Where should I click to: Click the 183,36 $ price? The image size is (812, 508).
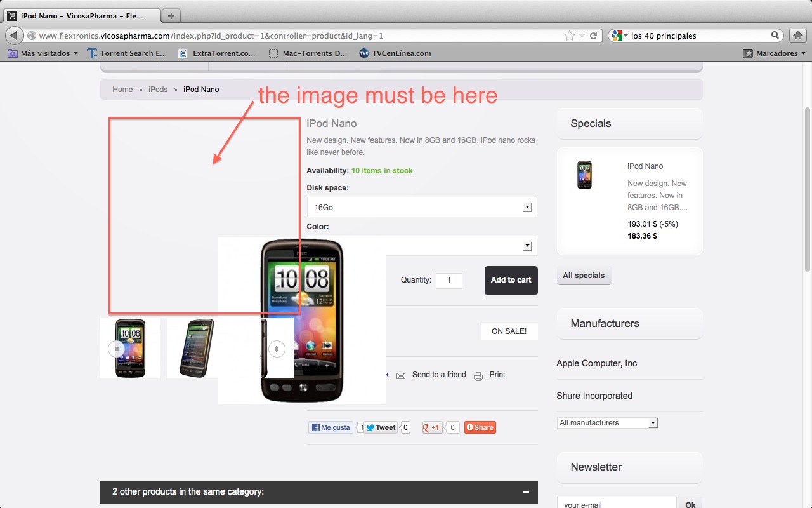pos(642,236)
